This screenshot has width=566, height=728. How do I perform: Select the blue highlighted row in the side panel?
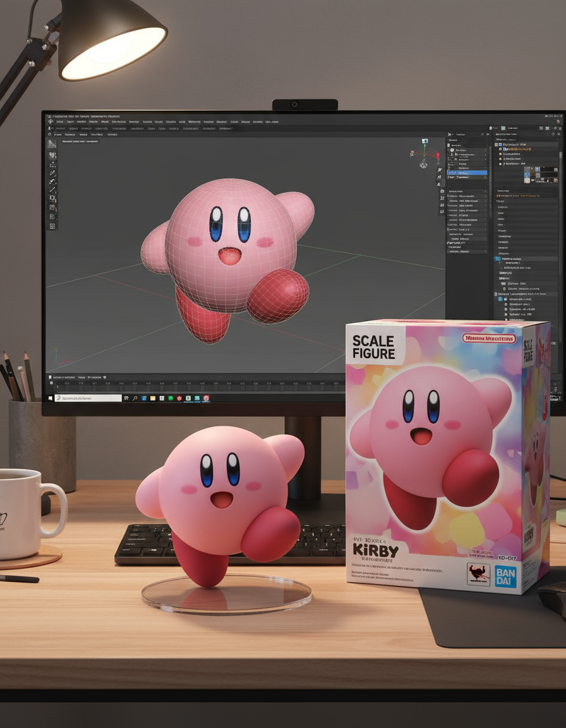pyautogui.click(x=467, y=173)
